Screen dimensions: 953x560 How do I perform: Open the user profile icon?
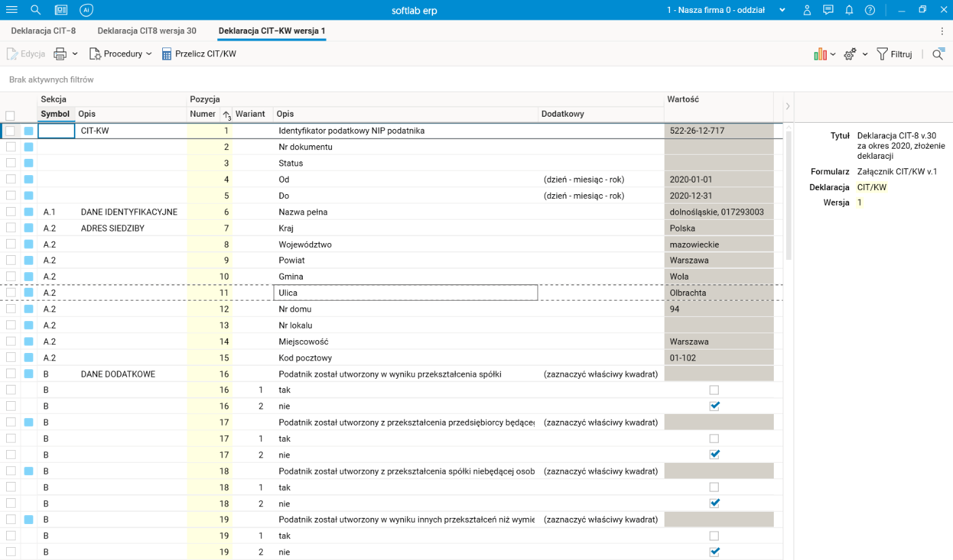[x=807, y=10]
